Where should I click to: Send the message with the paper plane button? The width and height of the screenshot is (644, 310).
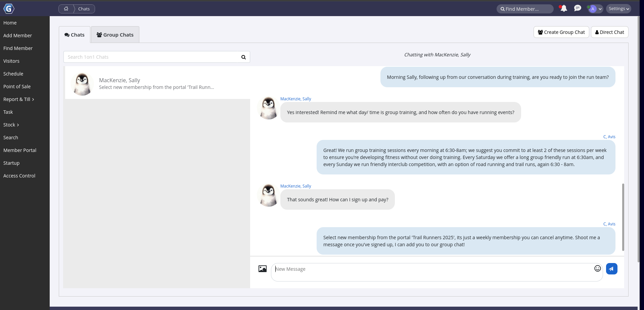(x=611, y=269)
